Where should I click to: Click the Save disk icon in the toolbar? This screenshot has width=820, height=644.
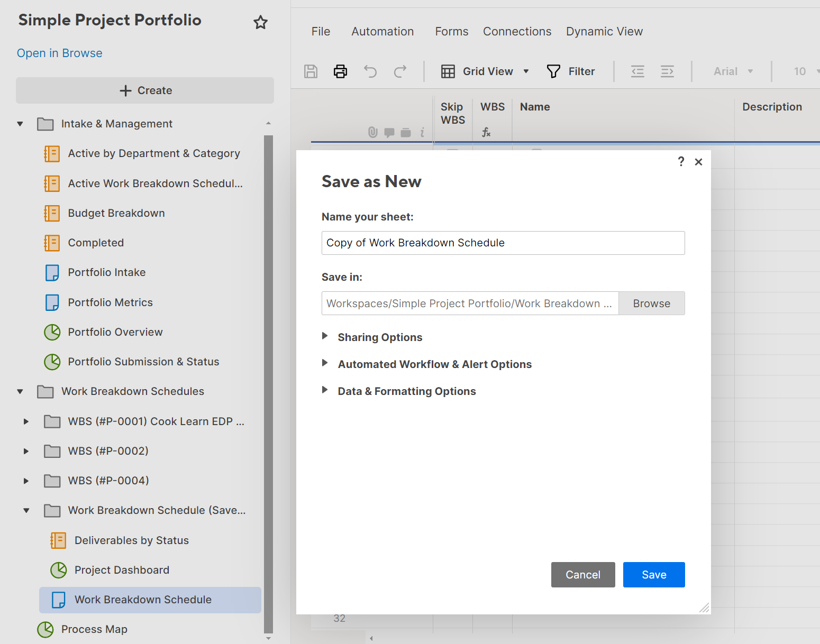click(x=311, y=71)
